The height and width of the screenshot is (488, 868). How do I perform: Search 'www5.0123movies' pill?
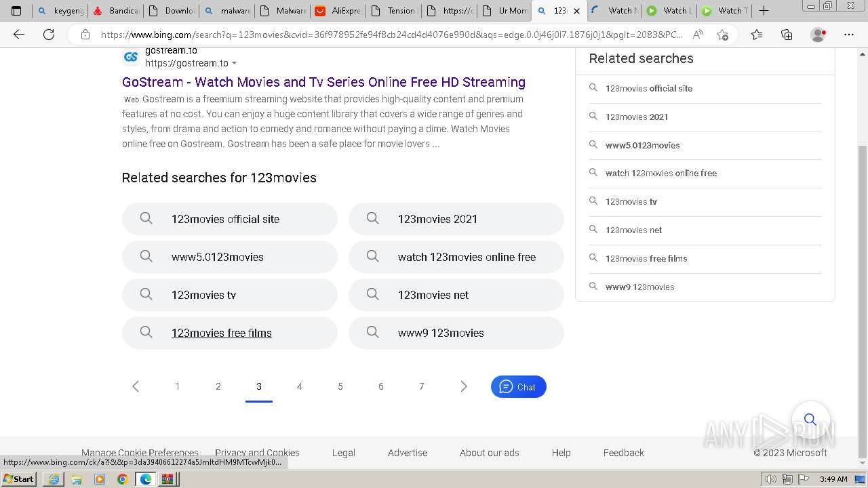tap(230, 257)
